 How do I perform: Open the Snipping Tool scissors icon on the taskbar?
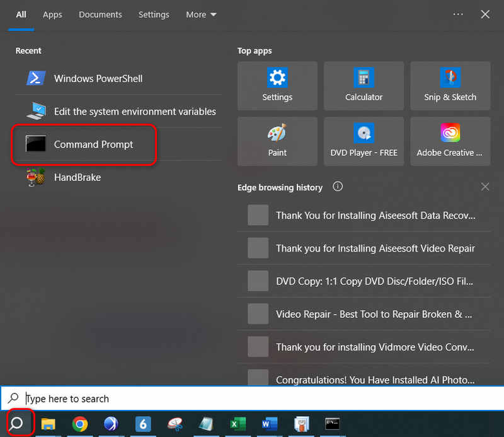pyautogui.click(x=175, y=424)
